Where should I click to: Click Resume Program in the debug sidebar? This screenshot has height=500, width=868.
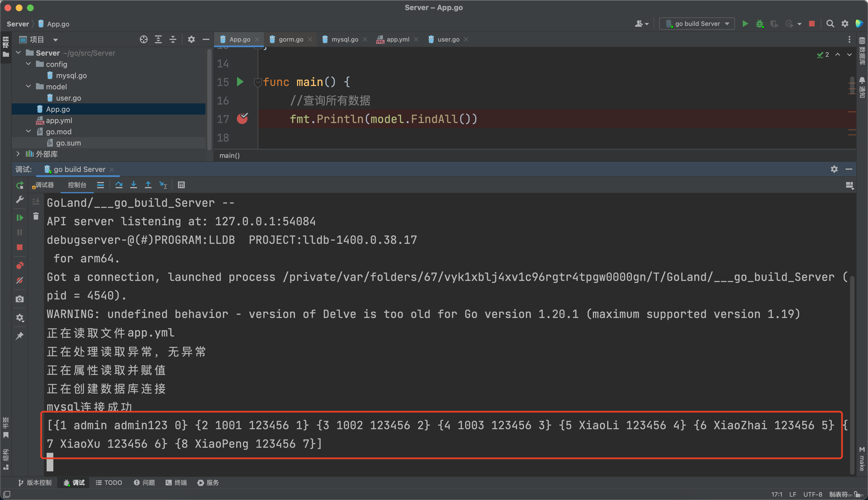(20, 218)
